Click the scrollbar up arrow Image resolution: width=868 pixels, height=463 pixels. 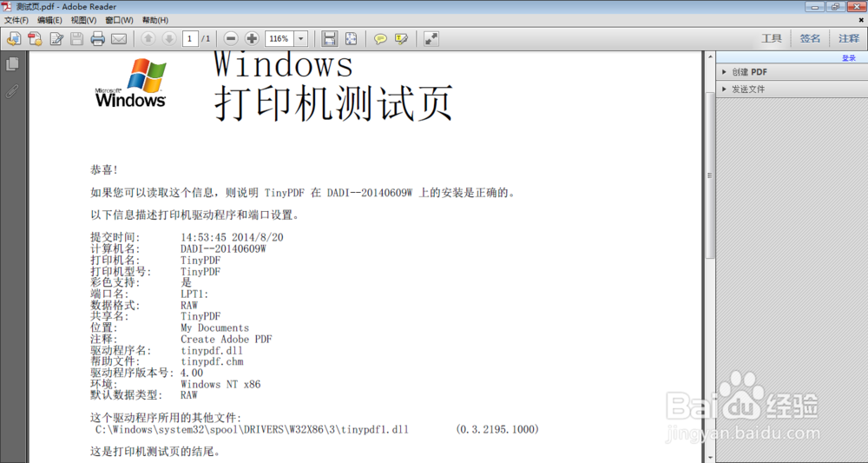(x=710, y=57)
